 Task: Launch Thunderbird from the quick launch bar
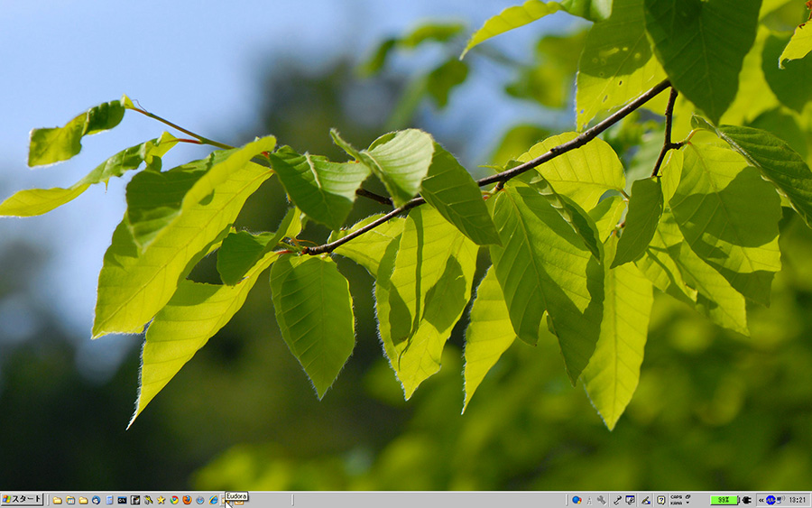pos(96,500)
